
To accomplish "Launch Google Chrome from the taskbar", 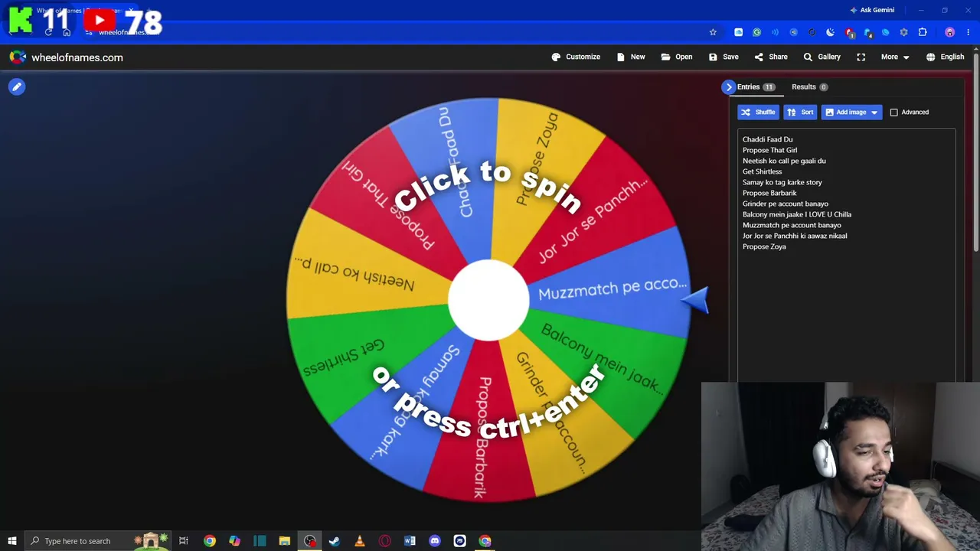I will pyautogui.click(x=210, y=541).
